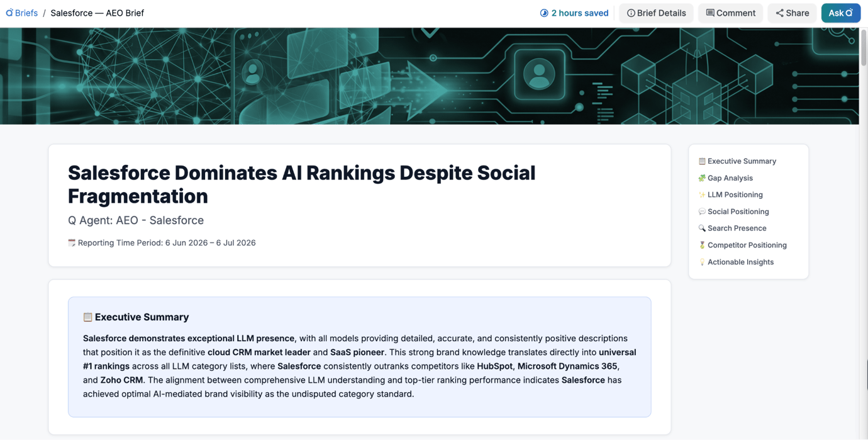Navigate to Social Positioning section
This screenshot has height=440, width=868.
pos(733,212)
